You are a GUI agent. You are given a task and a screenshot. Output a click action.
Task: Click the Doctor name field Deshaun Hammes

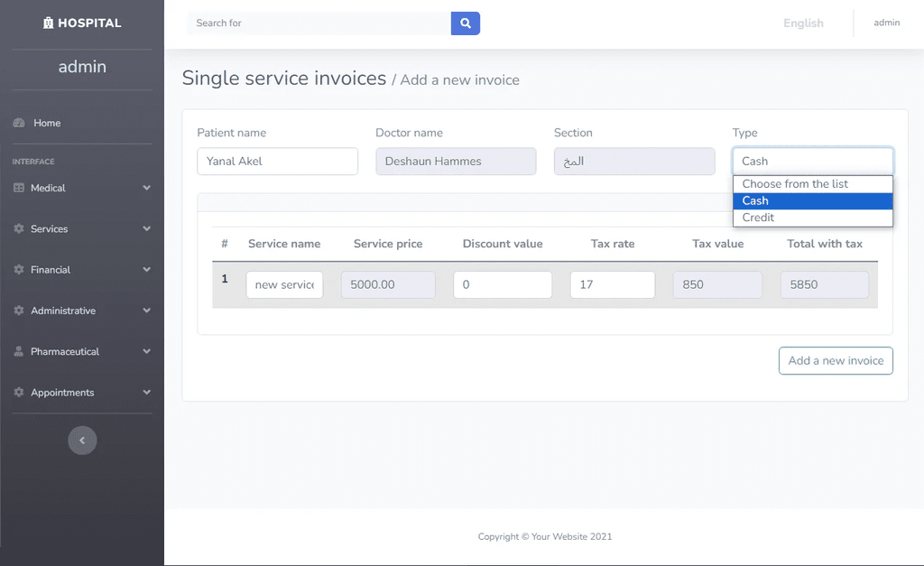click(x=456, y=161)
